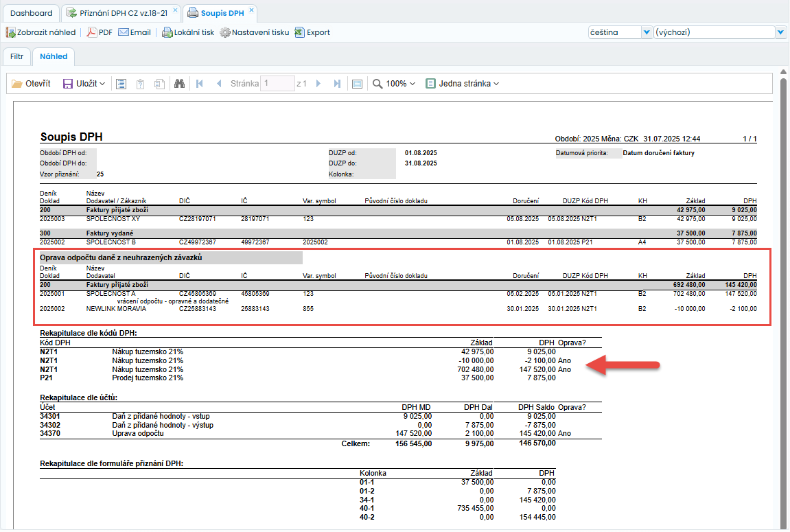Click the copy pages icon in the viewer toolbar

tap(159, 84)
